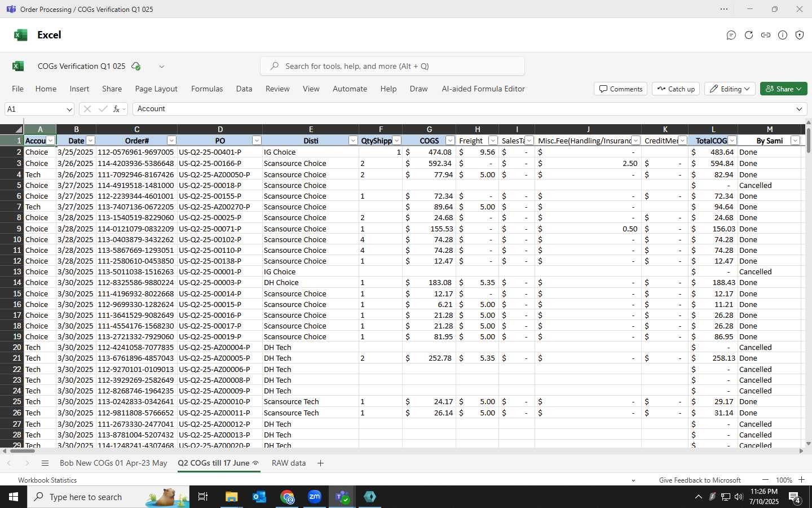Click the select all corner triangle
This screenshot has height=508, width=812.
point(19,129)
